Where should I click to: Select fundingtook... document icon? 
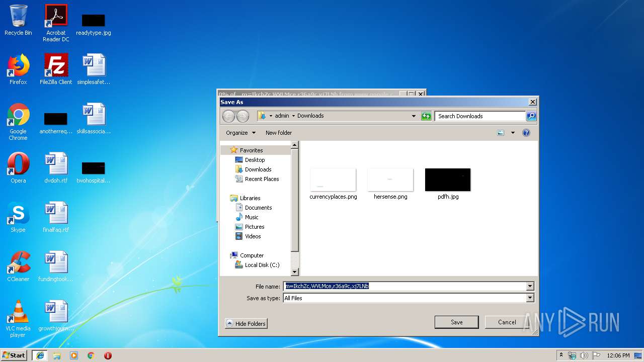(x=56, y=266)
